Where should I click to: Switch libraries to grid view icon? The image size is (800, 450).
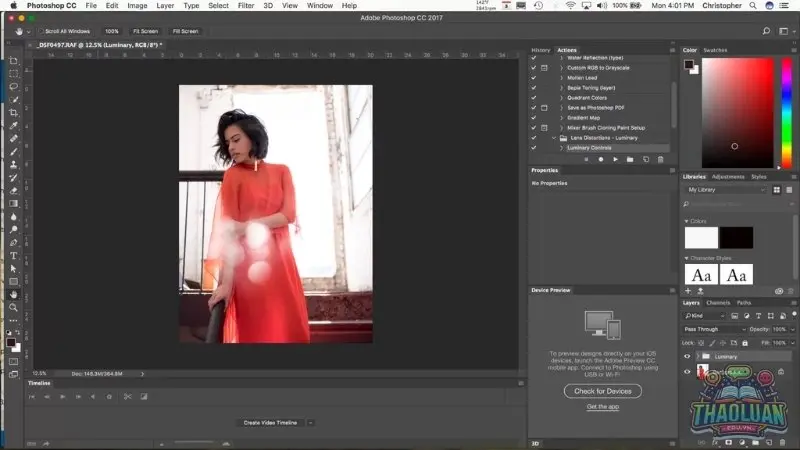click(777, 190)
